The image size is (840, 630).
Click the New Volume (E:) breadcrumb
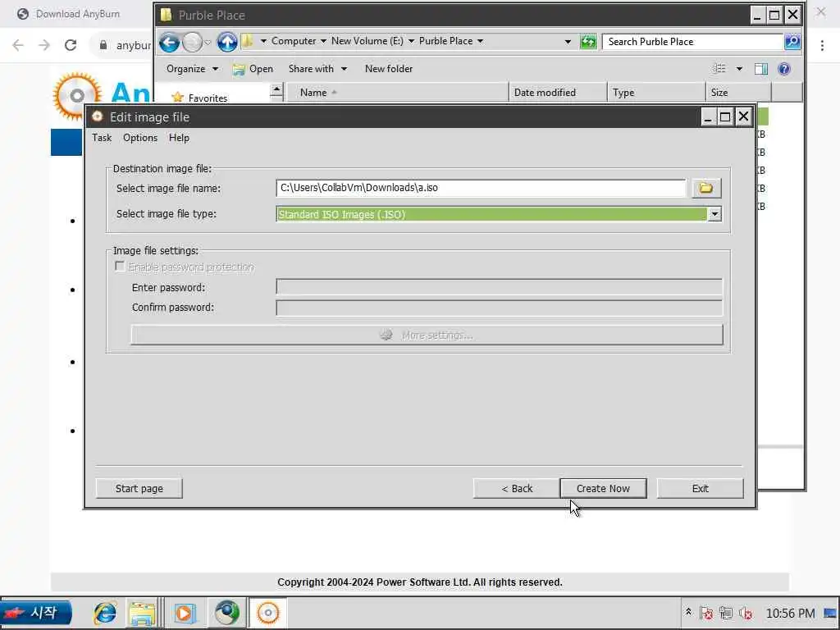click(367, 41)
